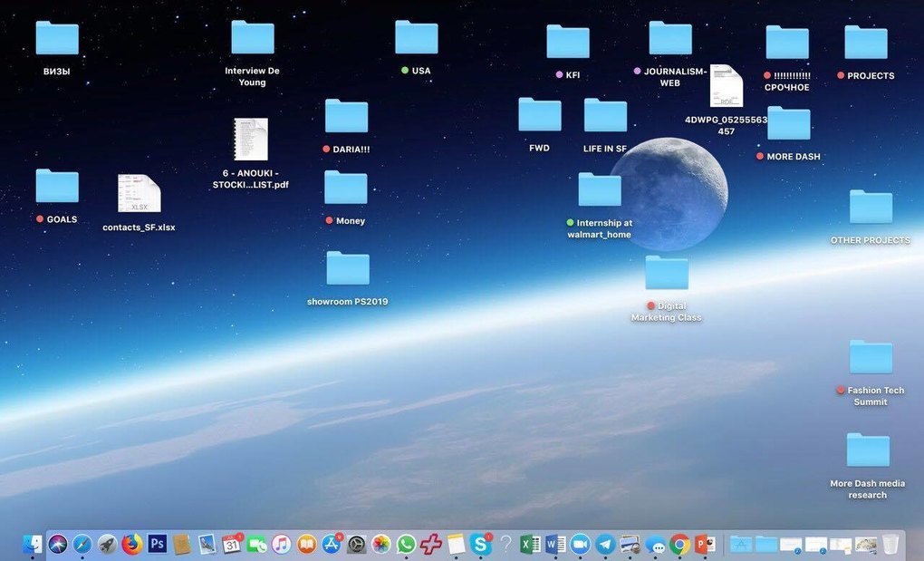Launch Microsoft Word from Dock
This screenshot has height=561, width=924.
555,544
